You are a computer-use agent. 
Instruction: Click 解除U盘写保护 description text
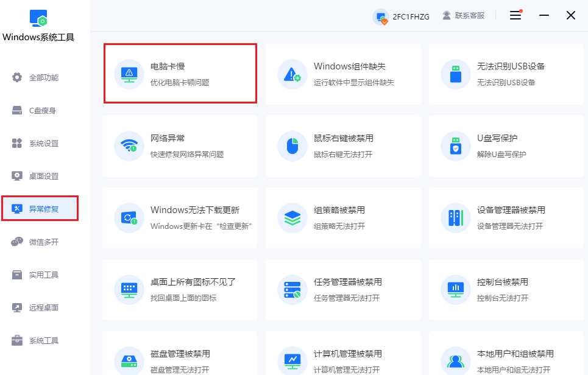tap(501, 155)
